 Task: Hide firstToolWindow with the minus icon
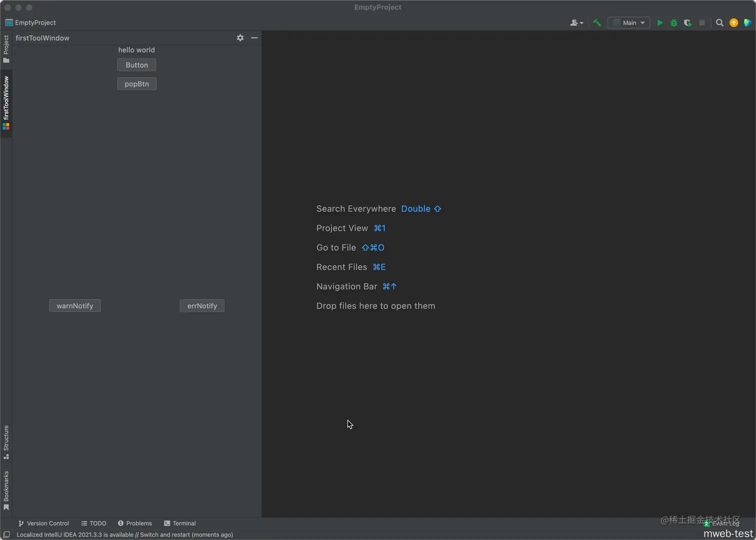point(254,38)
